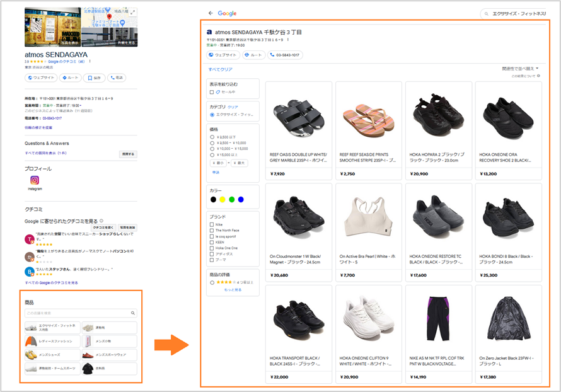Click the 質問する button
561x392 pixels.
click(128, 154)
